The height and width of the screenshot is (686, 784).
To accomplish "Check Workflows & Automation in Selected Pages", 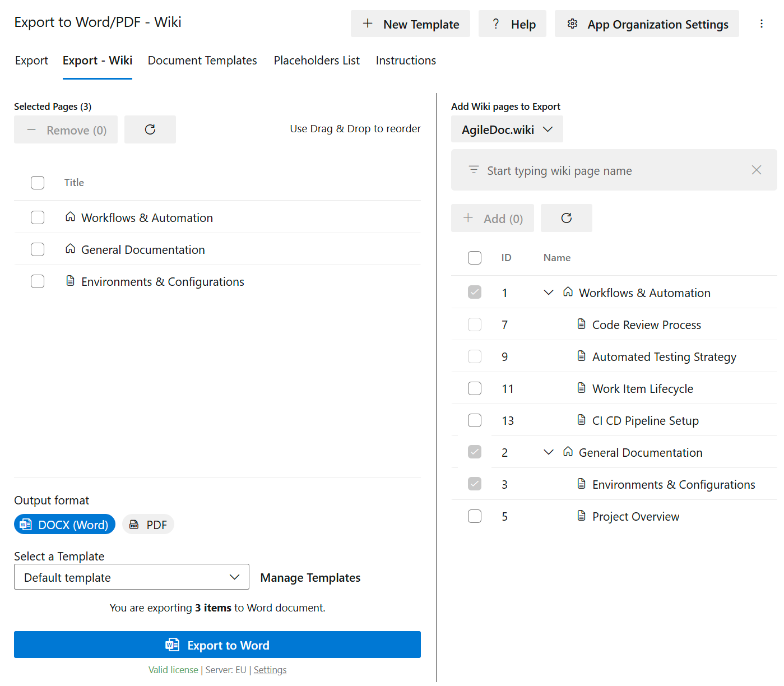I will (x=38, y=217).
